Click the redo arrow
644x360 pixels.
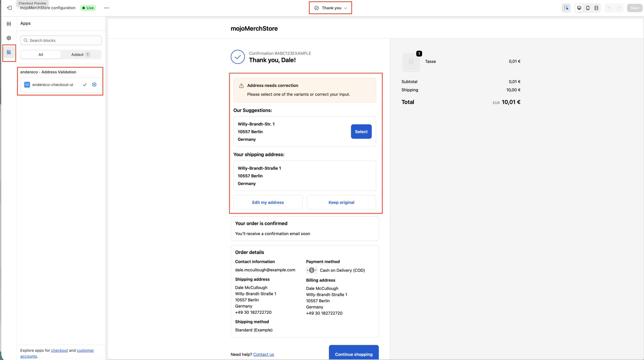[619, 8]
